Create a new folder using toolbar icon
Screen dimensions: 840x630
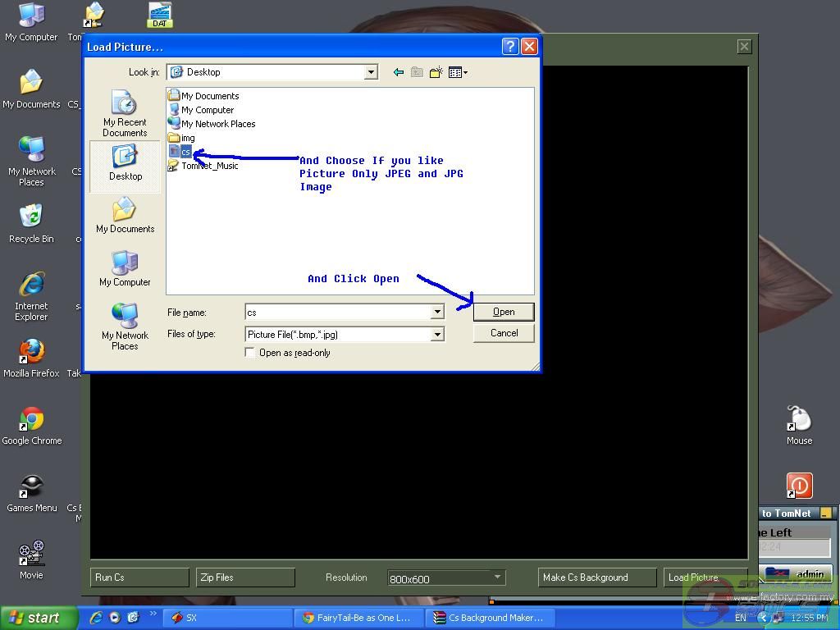436,72
